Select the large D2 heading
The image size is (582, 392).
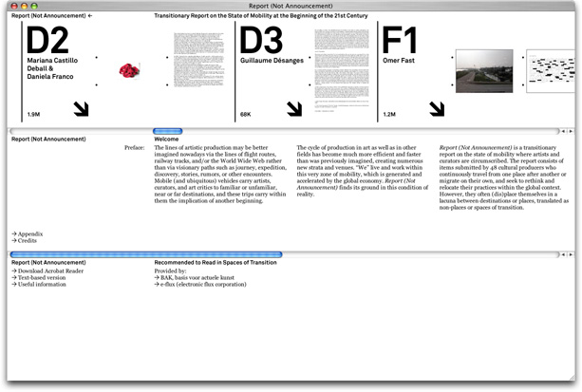click(47, 41)
